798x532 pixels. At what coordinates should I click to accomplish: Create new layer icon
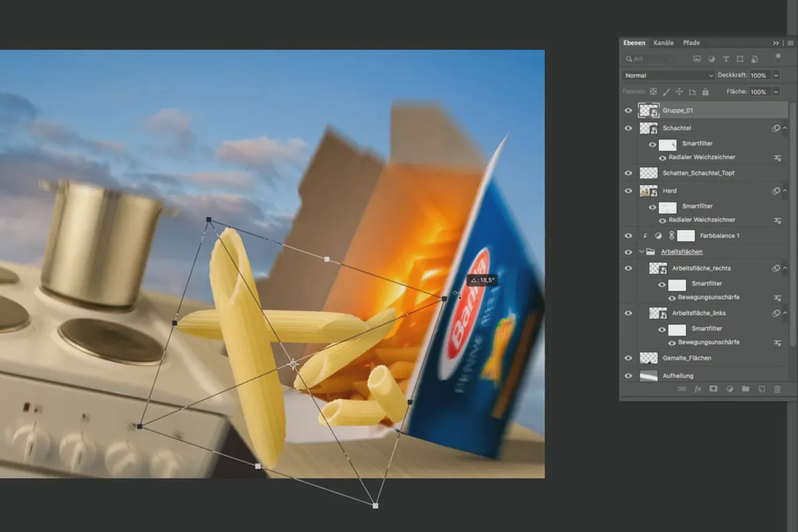pos(761,389)
